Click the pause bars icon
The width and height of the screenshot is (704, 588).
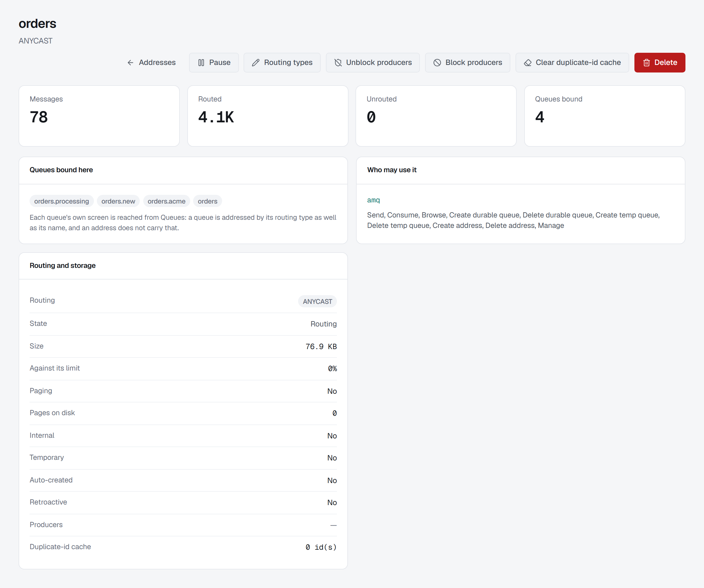coord(201,63)
